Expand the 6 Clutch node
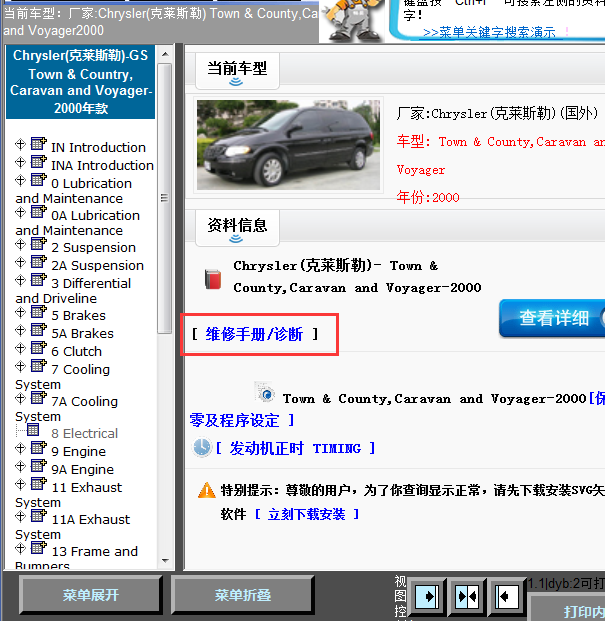Viewport: 605px width, 621px height. (x=20, y=348)
